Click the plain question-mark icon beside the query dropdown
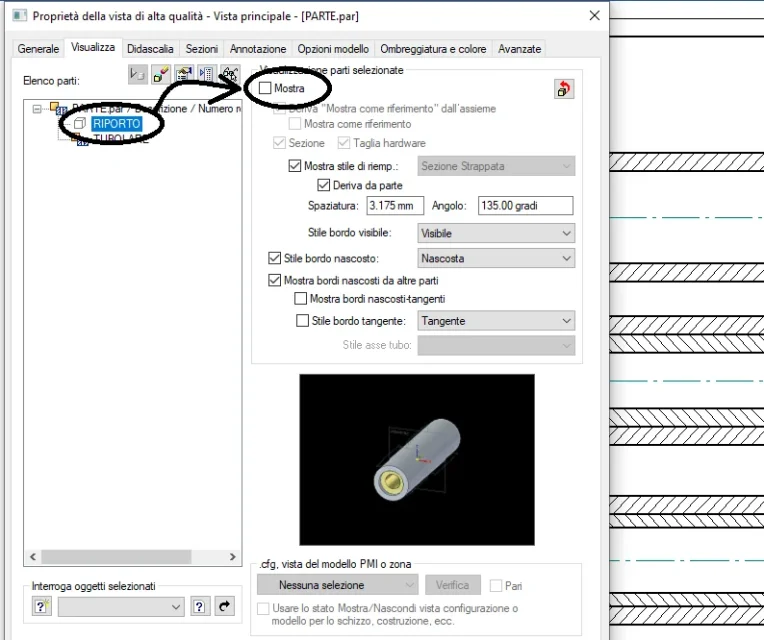The height and width of the screenshot is (640, 764). (199, 606)
